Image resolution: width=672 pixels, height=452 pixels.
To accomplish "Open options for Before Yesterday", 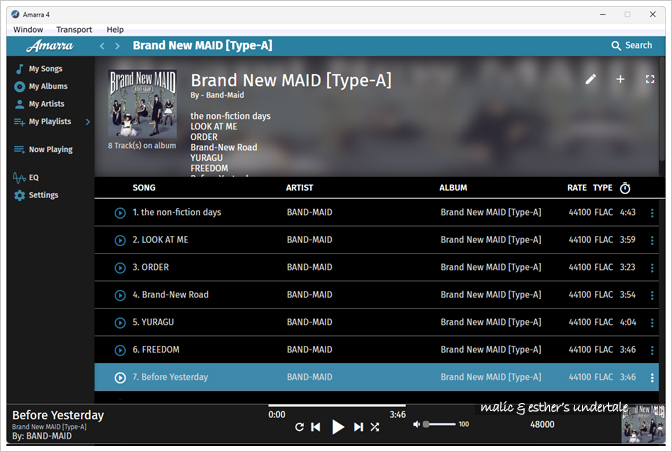I will 652,377.
